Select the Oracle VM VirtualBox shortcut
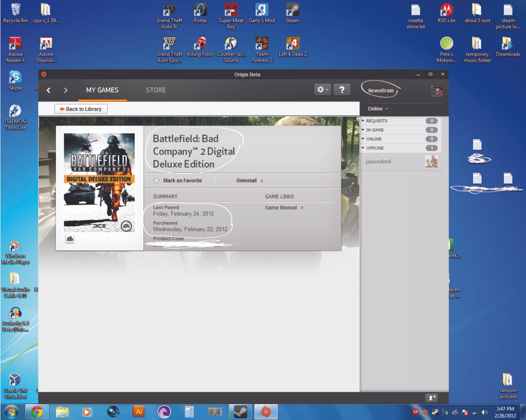 point(15,386)
